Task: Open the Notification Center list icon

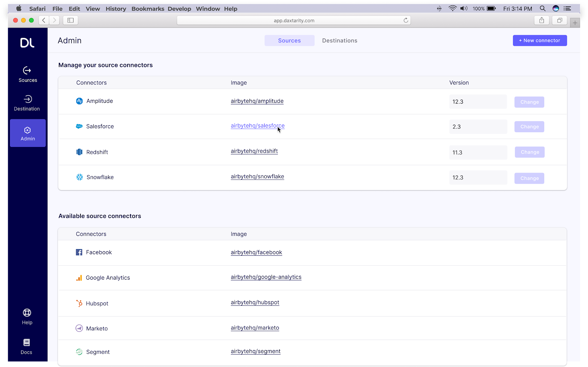Action: (x=567, y=8)
